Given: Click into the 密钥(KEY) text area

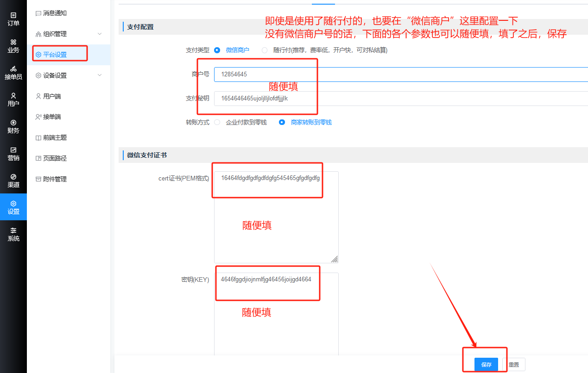Looking at the screenshot, I should click(x=276, y=315).
